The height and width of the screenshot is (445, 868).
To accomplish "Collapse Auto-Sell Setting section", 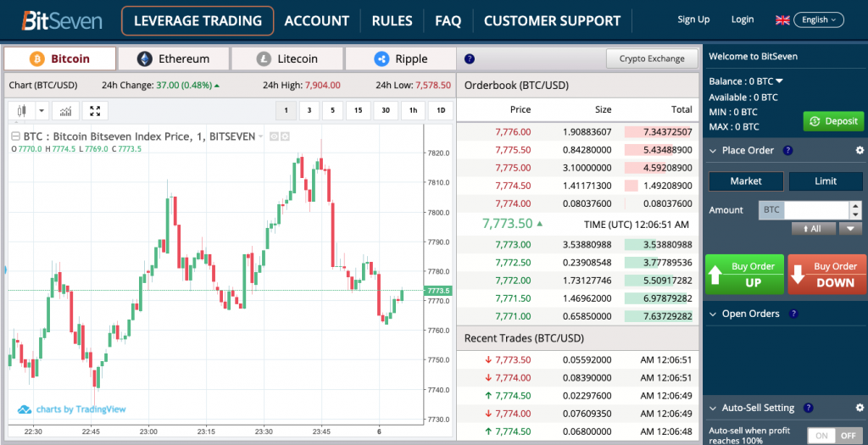I will pyautogui.click(x=713, y=408).
